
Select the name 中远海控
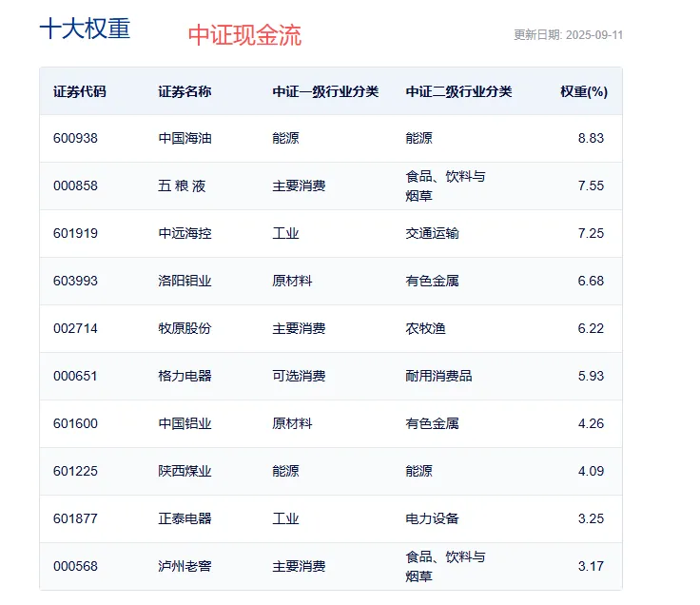click(185, 233)
